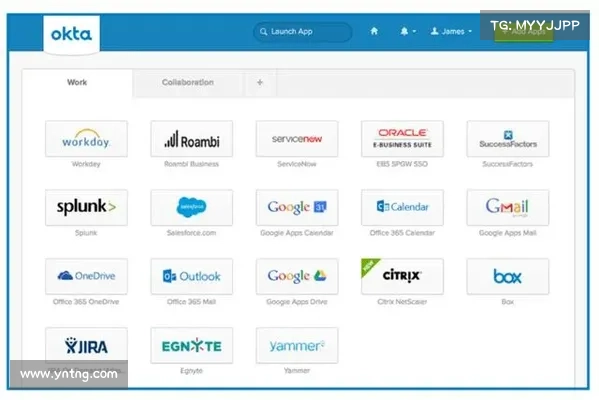This screenshot has height=400, width=600.
Task: Click the 'Workday' label text
Action: click(86, 164)
